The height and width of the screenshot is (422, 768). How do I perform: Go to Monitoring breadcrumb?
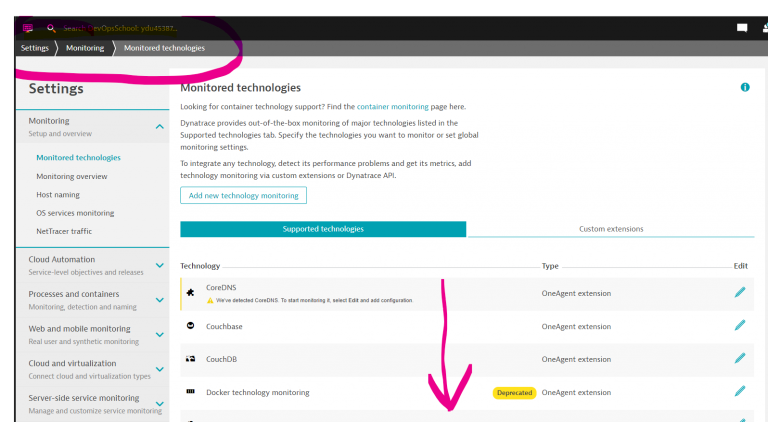coord(85,48)
